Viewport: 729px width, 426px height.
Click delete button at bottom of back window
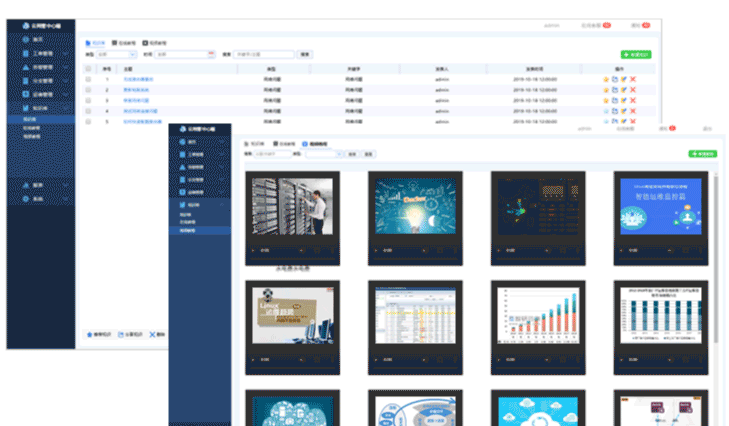click(x=157, y=334)
